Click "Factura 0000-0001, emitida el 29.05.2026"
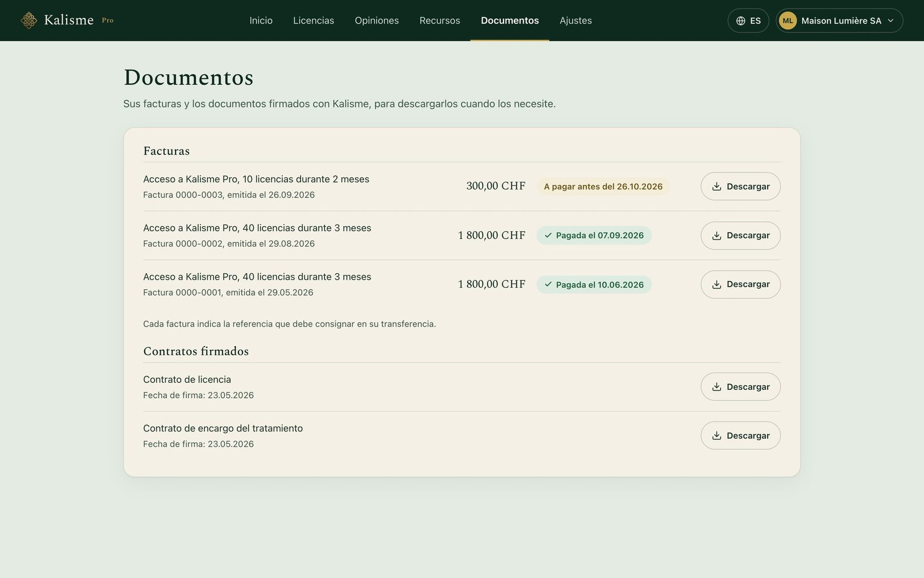 [x=228, y=292]
